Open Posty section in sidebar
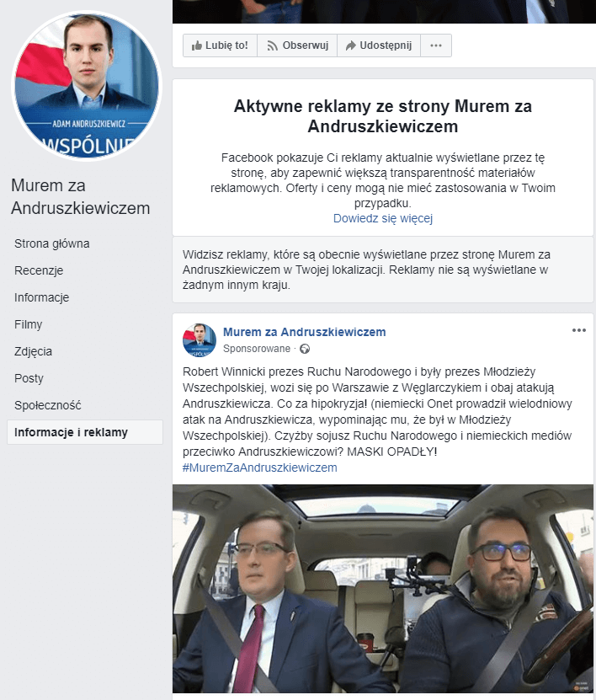The image size is (596, 700). coord(29,378)
